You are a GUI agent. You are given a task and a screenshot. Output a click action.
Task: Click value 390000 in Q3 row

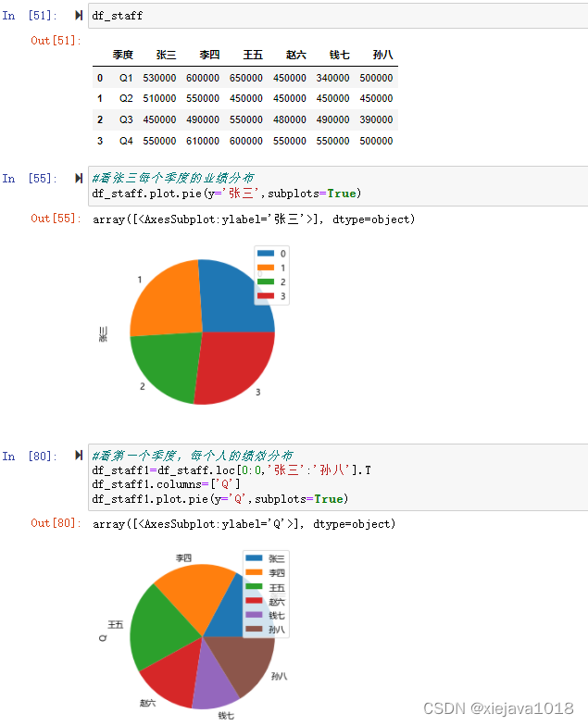[376, 119]
